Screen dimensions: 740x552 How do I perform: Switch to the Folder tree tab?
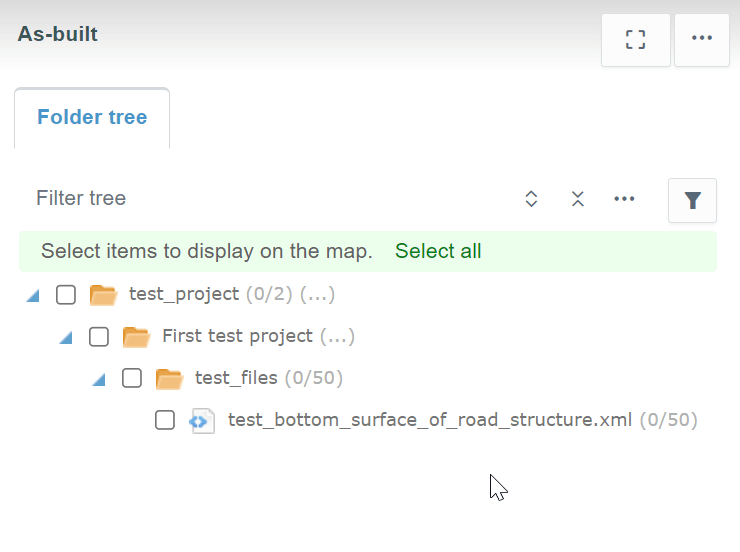(x=92, y=118)
